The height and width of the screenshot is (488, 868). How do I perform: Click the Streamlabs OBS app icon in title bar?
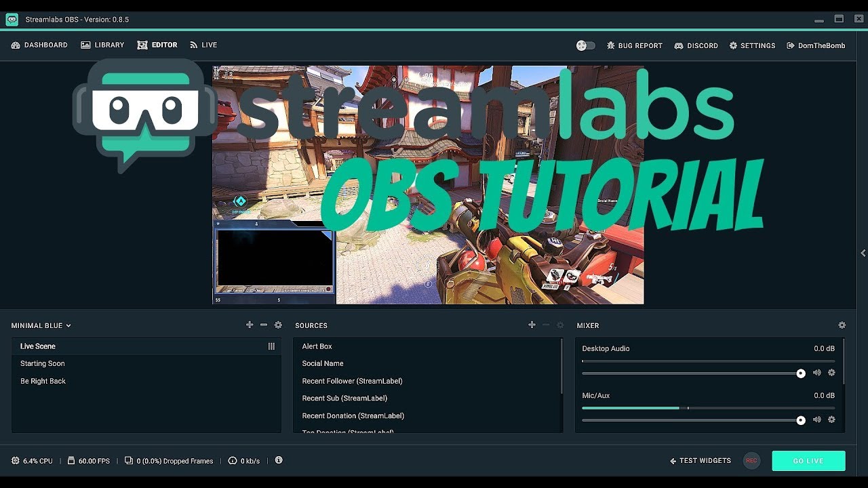pyautogui.click(x=12, y=20)
